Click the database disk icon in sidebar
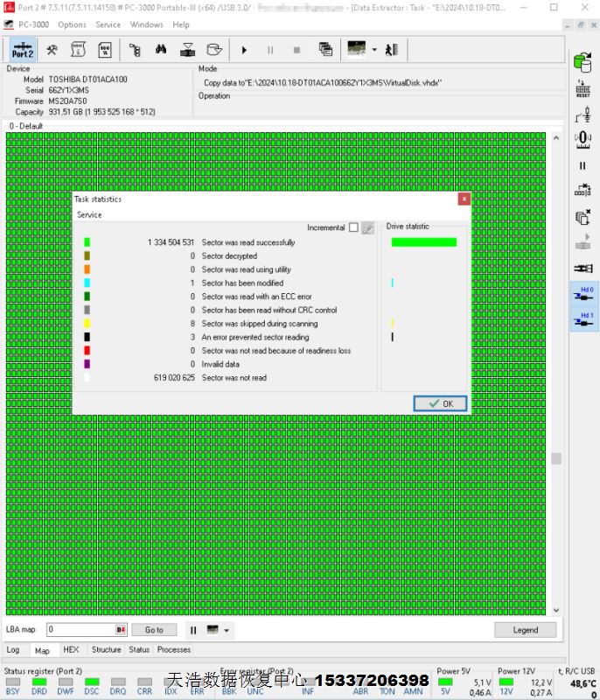This screenshot has width=600, height=700. (x=583, y=61)
